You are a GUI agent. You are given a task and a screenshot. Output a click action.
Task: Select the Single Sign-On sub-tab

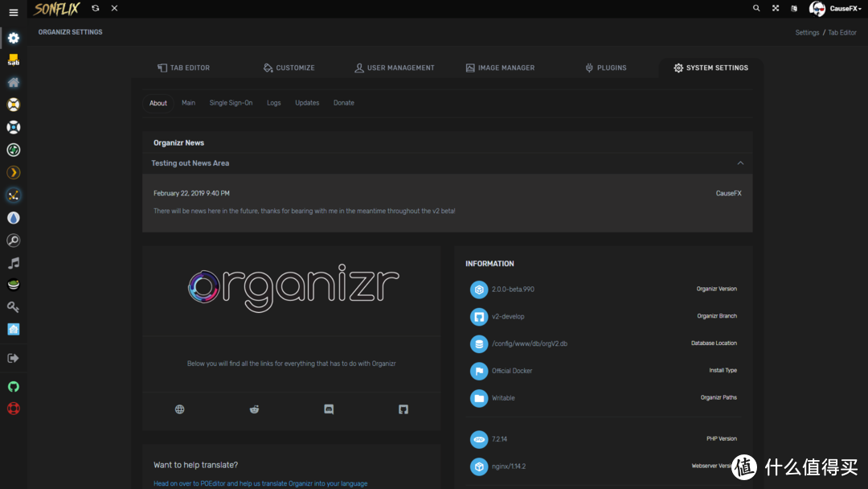pyautogui.click(x=231, y=103)
